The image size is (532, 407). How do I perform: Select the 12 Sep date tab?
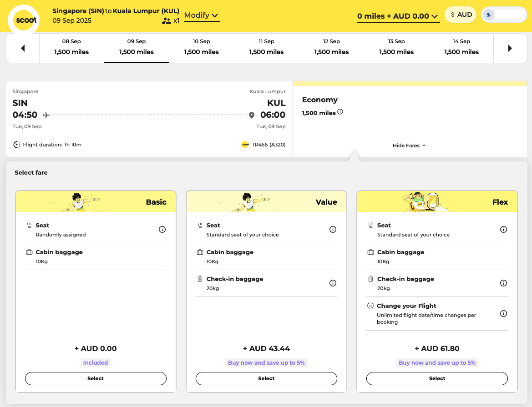(331, 48)
